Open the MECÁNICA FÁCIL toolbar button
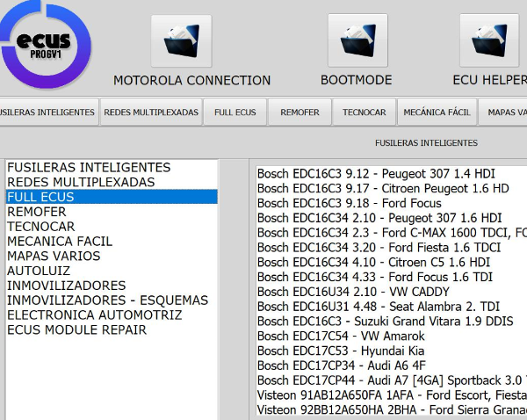Image resolution: width=527 pixels, height=420 pixels. 437,112
